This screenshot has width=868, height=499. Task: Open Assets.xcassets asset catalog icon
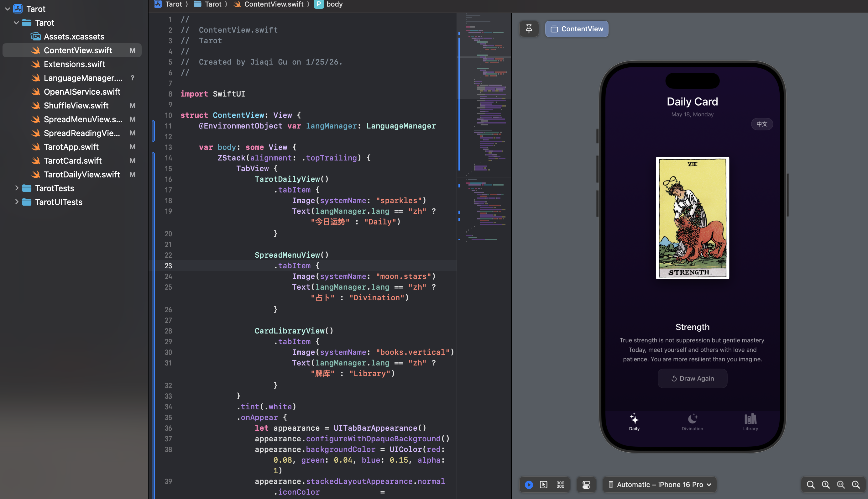(36, 36)
